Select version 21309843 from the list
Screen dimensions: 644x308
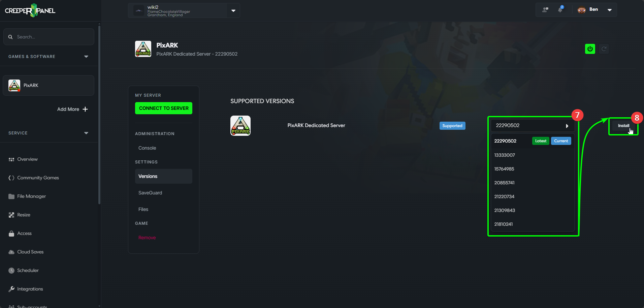(505, 210)
